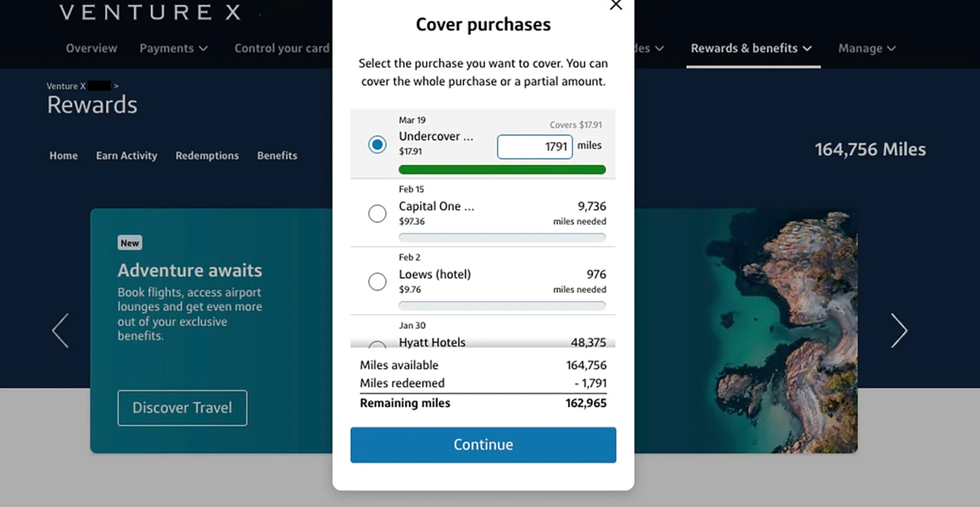This screenshot has height=507, width=980.
Task: Click the Continue button
Action: click(483, 445)
